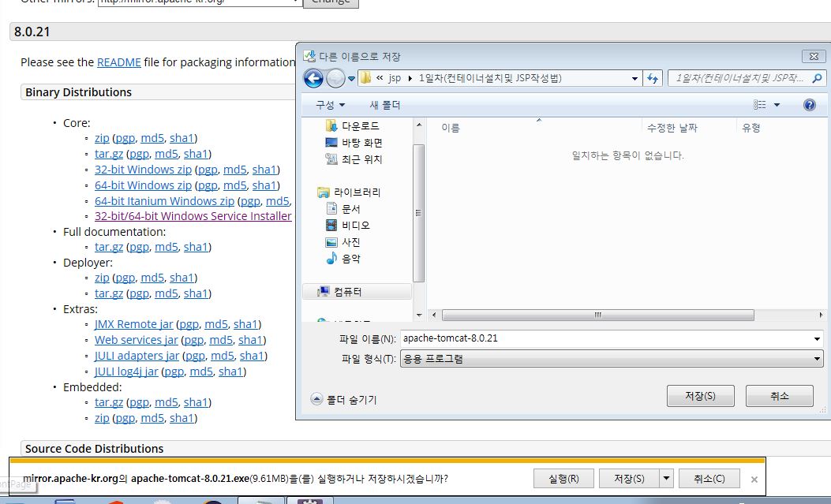Viewport: 831px width, 504px height.
Task: Open the 비디오 library
Action: tap(347, 225)
